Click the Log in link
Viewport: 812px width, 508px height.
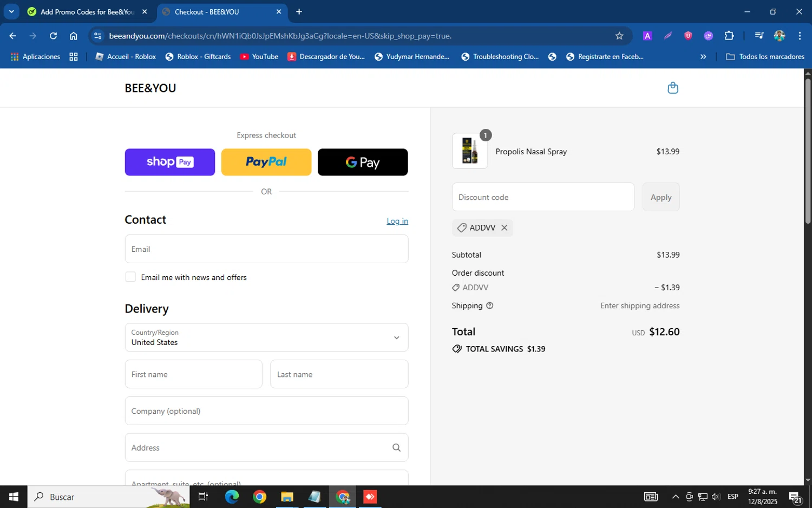click(397, 221)
